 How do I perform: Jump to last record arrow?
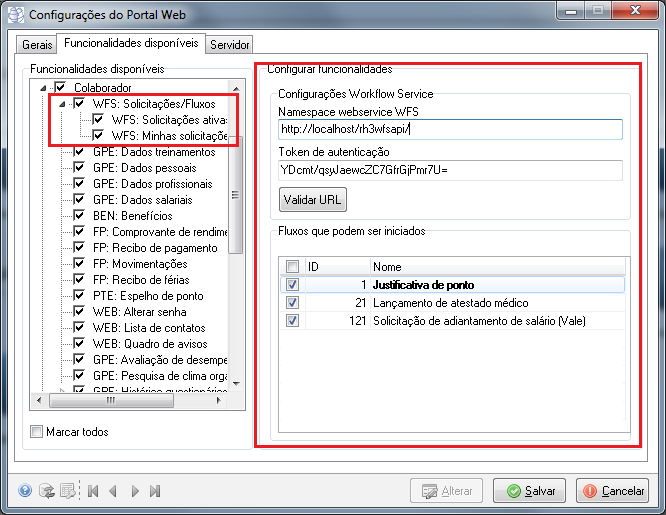157,491
